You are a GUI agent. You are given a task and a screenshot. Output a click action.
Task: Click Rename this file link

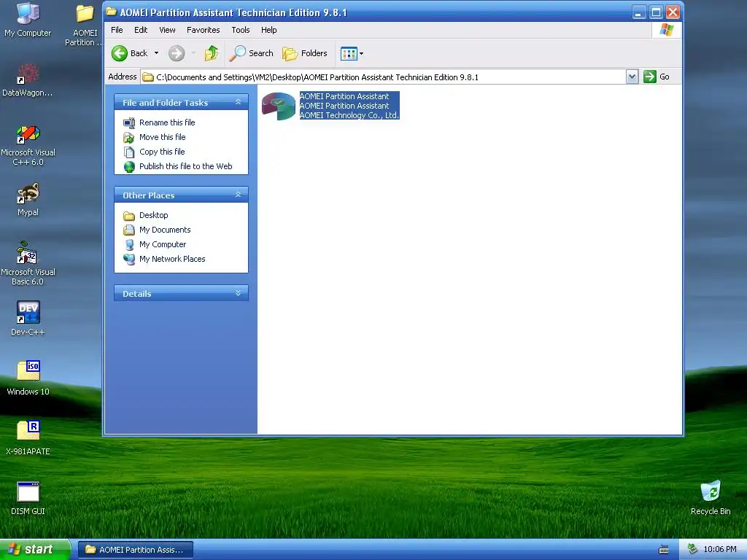pyautogui.click(x=167, y=122)
